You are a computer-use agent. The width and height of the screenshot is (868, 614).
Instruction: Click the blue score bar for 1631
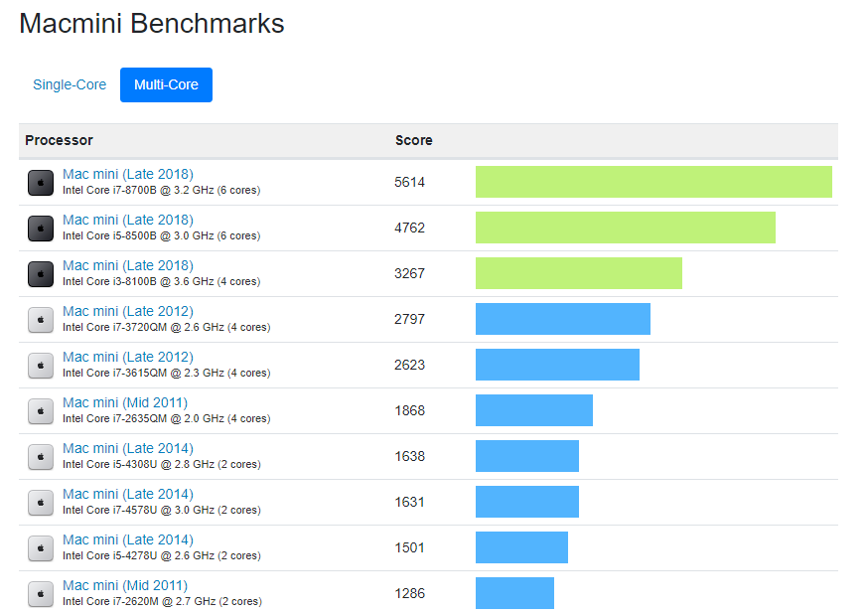pyautogui.click(x=527, y=502)
